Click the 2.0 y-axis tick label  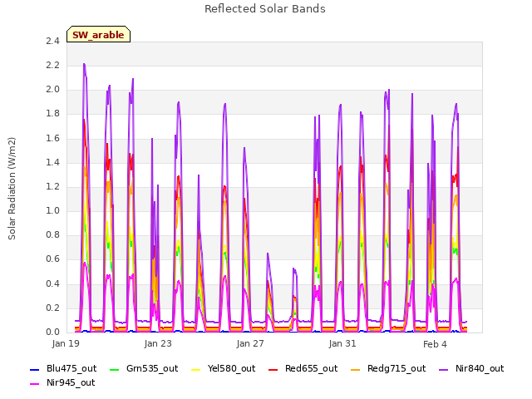coord(52,90)
